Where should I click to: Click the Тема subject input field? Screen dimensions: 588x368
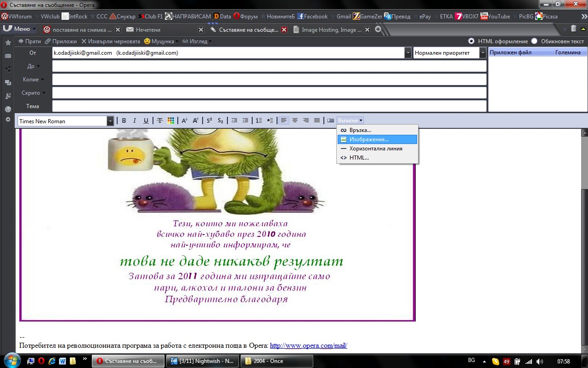(269, 106)
